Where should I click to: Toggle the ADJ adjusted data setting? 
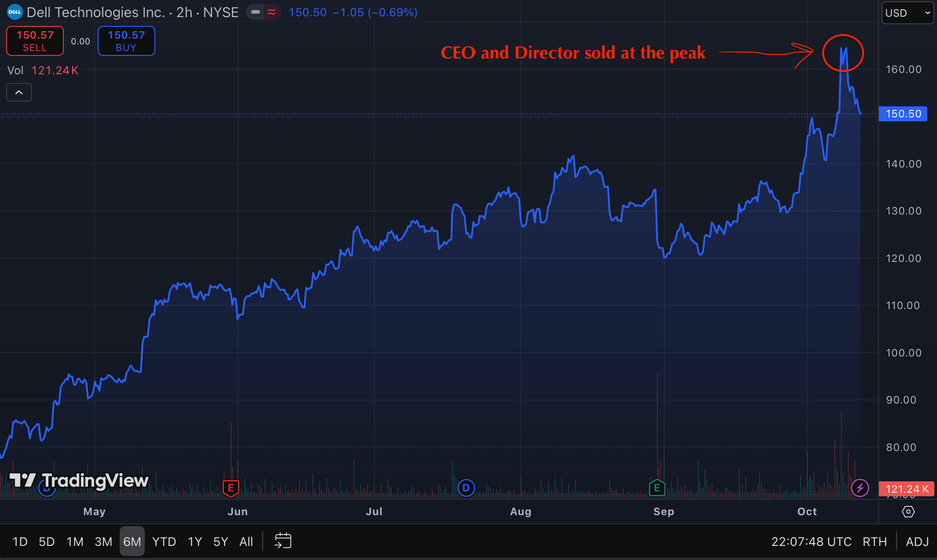[x=917, y=542]
